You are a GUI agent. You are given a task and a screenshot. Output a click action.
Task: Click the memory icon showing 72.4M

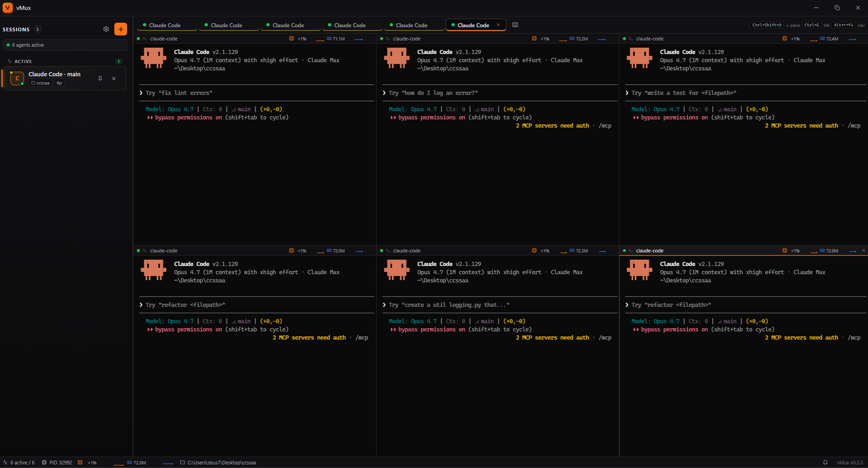coord(822,39)
